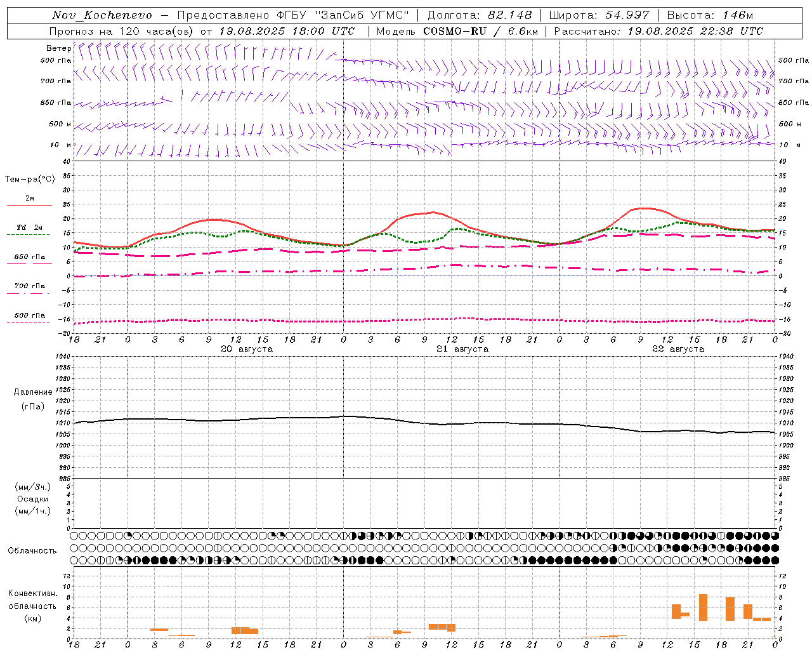This screenshot has width=812, height=650.
Task: Click the right-side 500 гПа wind level label
Action: tap(794, 60)
